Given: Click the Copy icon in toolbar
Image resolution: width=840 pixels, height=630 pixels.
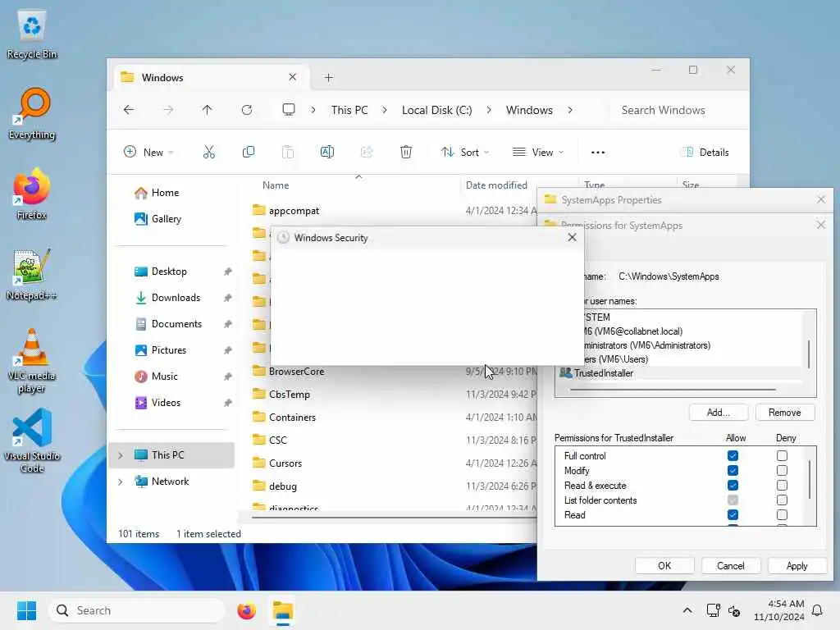Looking at the screenshot, I should point(248,152).
